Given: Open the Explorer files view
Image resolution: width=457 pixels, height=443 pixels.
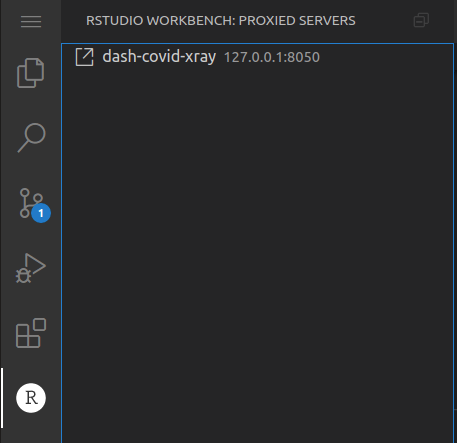Looking at the screenshot, I should pyautogui.click(x=31, y=73).
